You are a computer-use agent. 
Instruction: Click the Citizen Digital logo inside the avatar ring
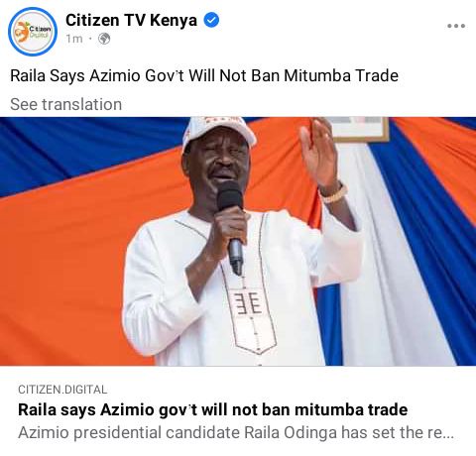[x=33, y=32]
